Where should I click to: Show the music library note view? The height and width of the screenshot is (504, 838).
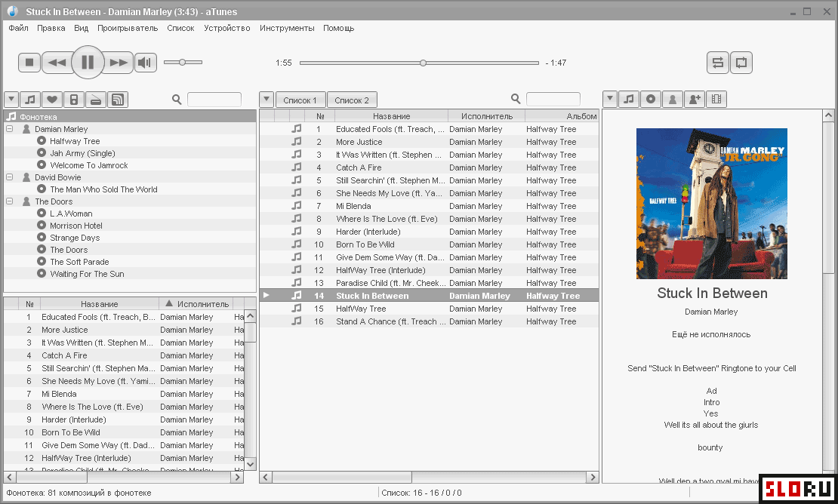[30, 100]
